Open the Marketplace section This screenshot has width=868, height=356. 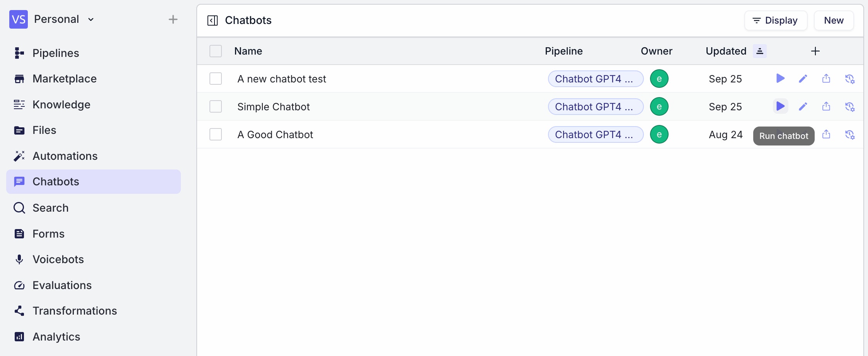(65, 79)
